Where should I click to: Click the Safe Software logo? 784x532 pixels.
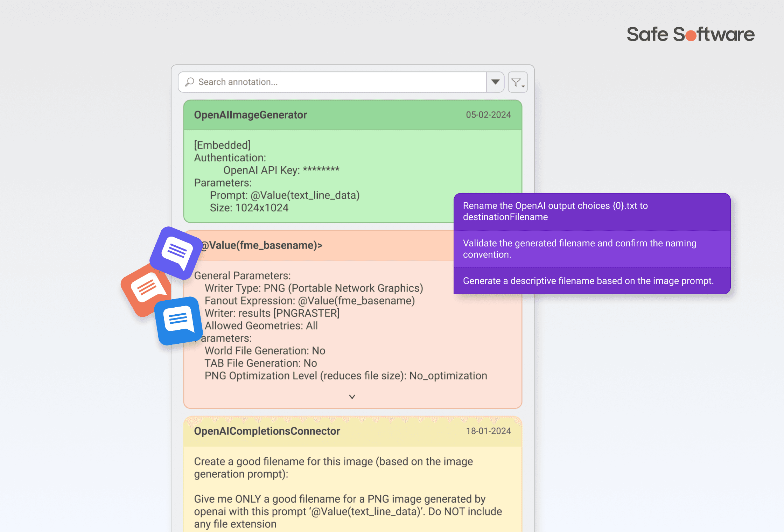point(690,34)
